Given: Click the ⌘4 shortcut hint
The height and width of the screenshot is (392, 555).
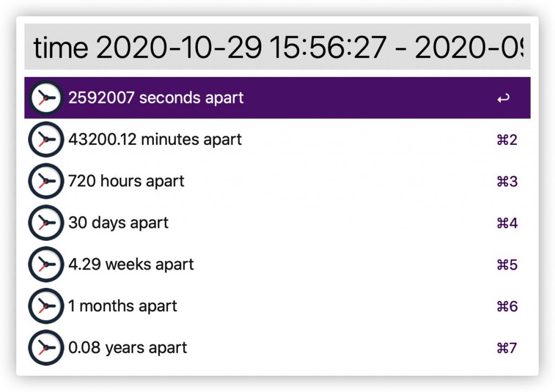Looking at the screenshot, I should 507,223.
